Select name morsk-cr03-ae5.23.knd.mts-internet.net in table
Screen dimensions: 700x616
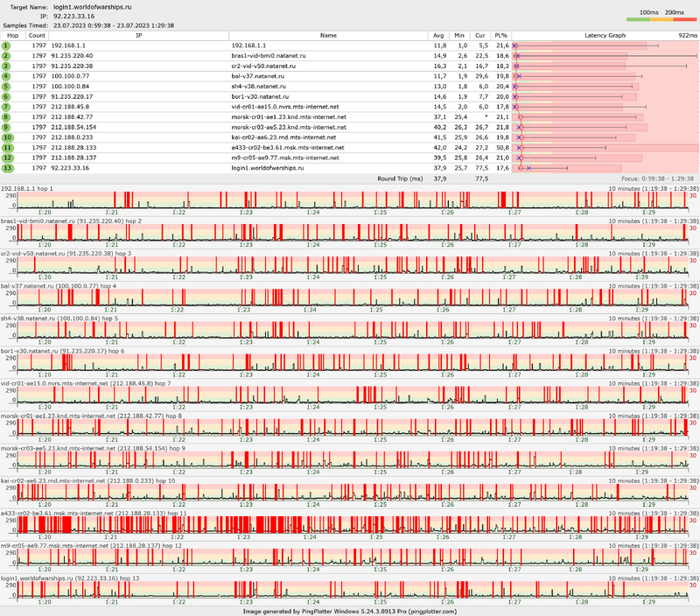289,127
